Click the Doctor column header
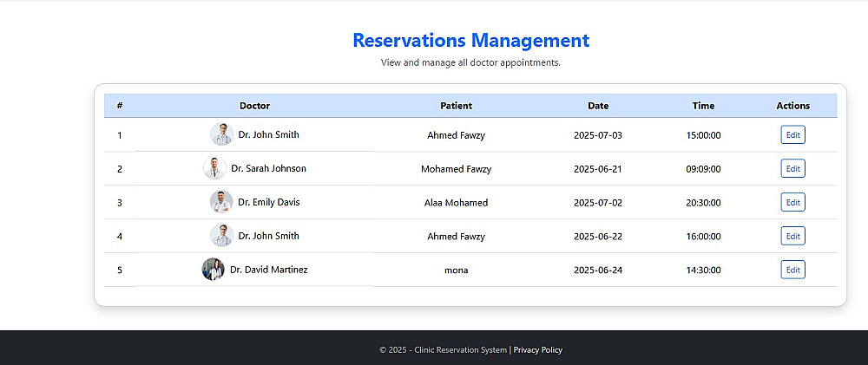868x365 pixels. pos(255,106)
